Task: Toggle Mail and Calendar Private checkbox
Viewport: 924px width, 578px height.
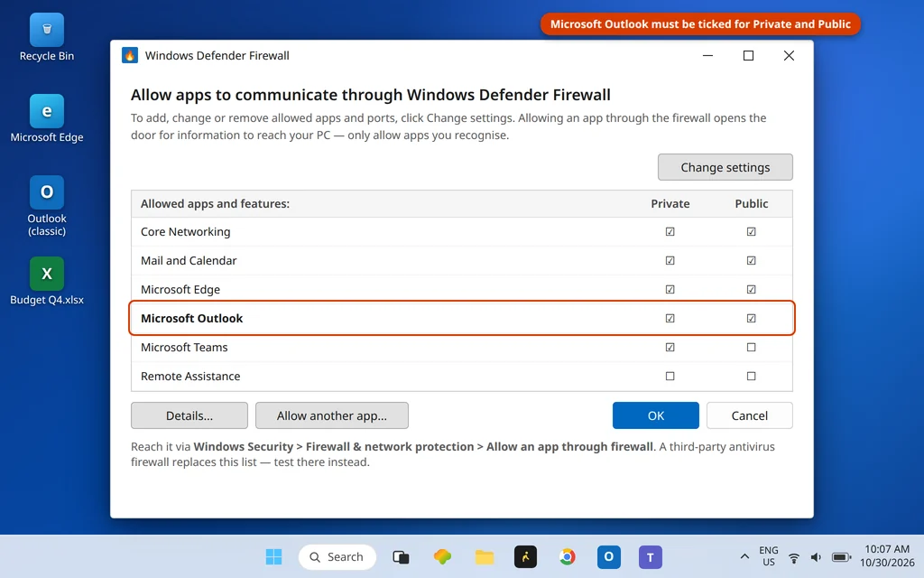Action: (670, 261)
